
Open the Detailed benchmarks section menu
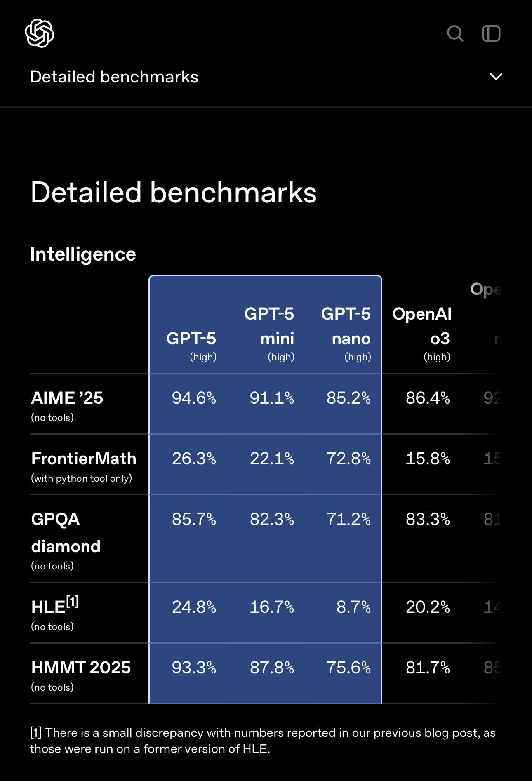[x=114, y=77]
